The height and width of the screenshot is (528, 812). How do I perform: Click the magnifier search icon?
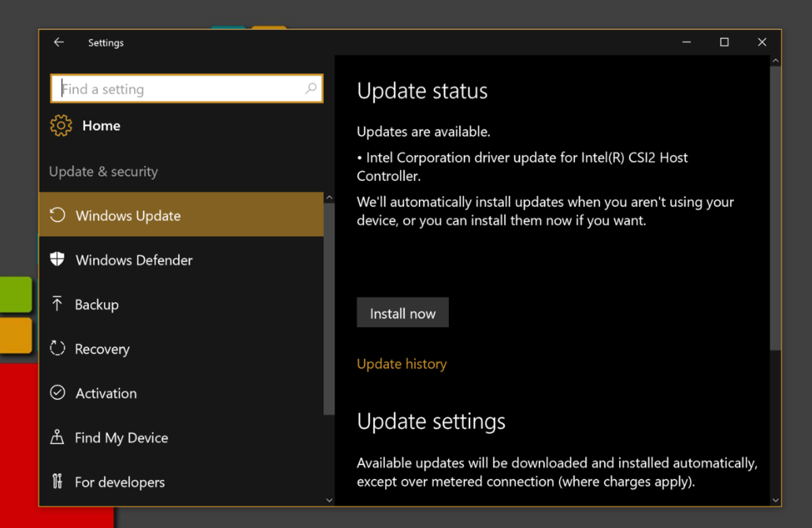(x=311, y=88)
